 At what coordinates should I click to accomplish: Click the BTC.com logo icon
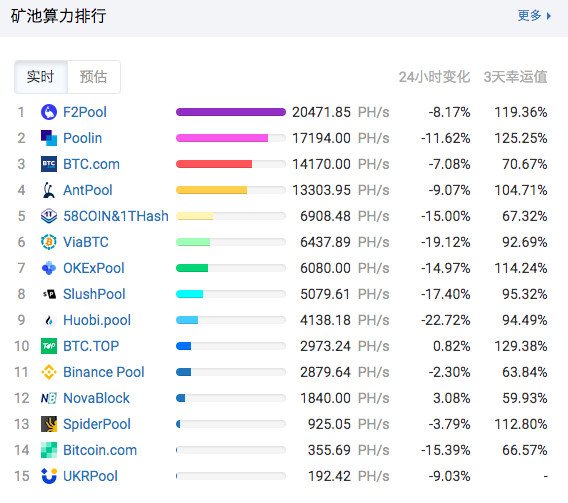click(49, 164)
